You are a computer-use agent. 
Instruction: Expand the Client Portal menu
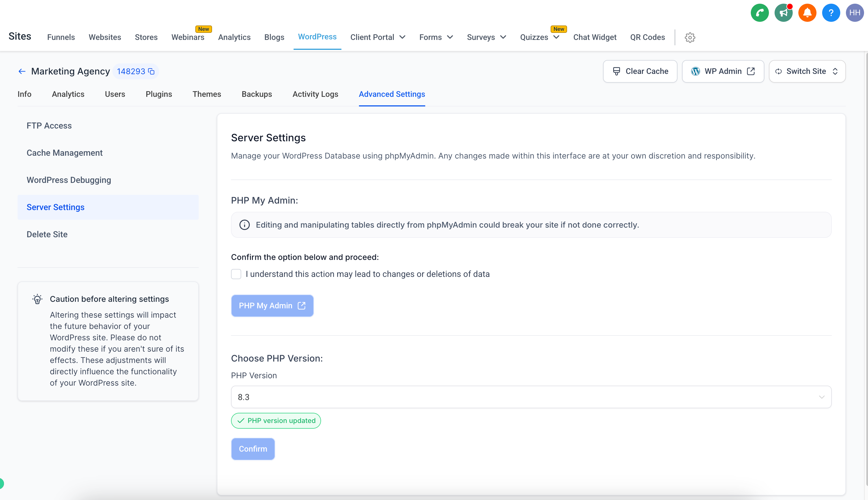coord(378,37)
